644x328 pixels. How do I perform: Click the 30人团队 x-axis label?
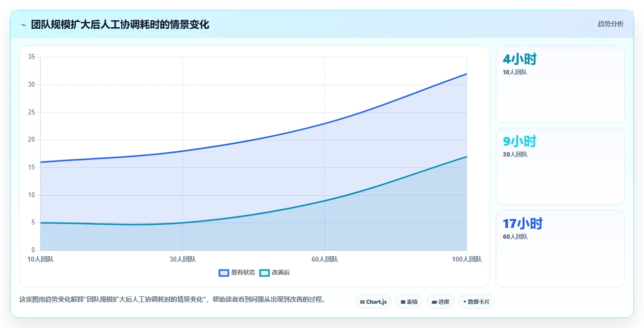[182, 259]
